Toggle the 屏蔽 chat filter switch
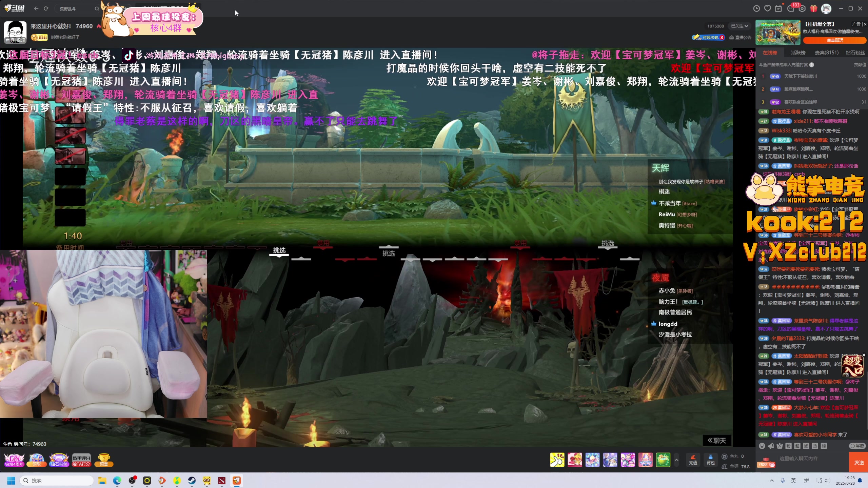The image size is (868, 488). point(857,446)
